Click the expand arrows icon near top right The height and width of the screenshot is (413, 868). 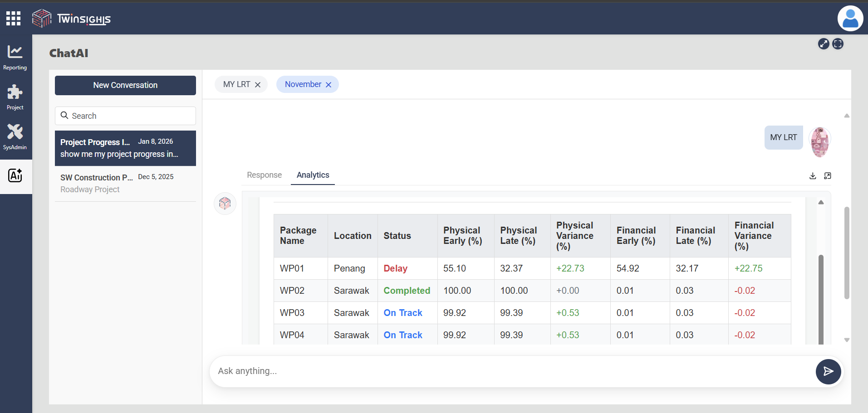pos(823,44)
